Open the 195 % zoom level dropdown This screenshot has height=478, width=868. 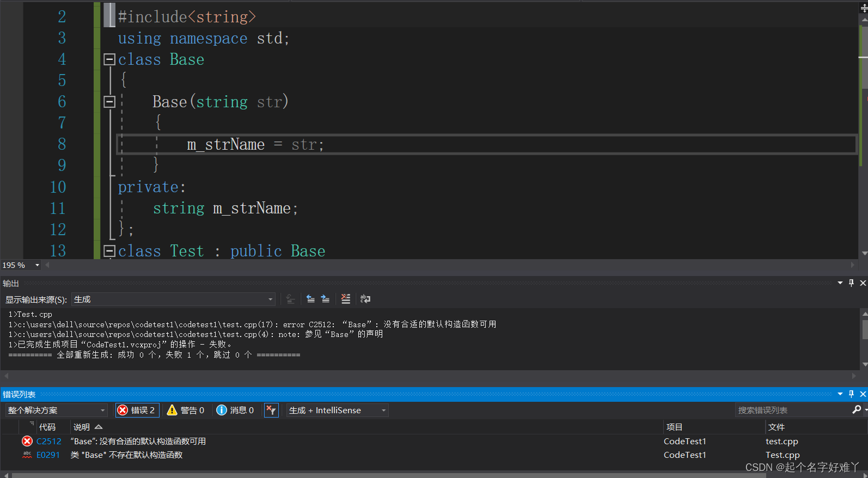pos(37,265)
